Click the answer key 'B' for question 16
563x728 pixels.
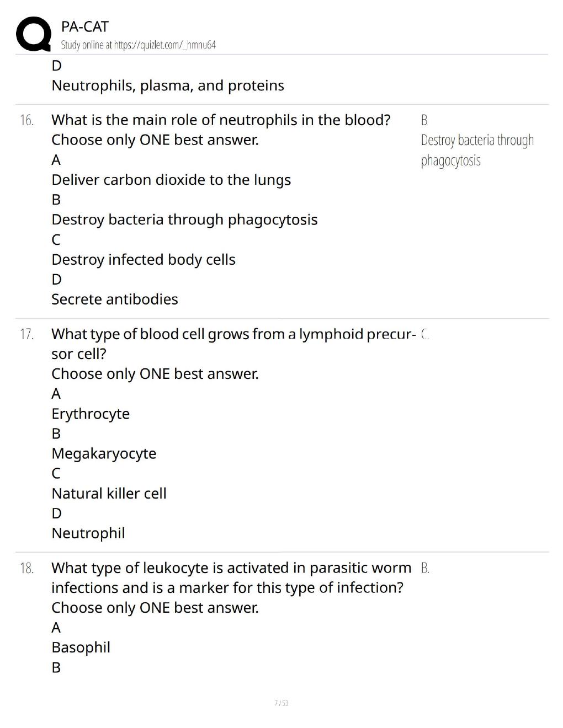[424, 120]
